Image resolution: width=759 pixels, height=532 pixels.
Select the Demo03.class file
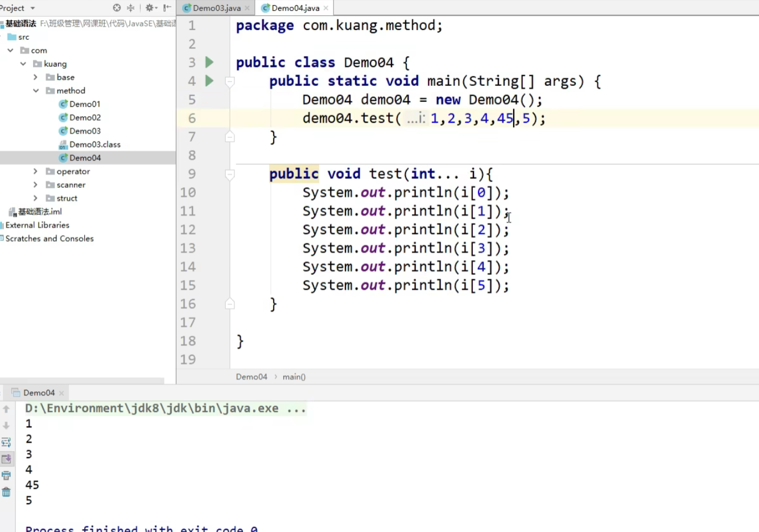click(94, 145)
